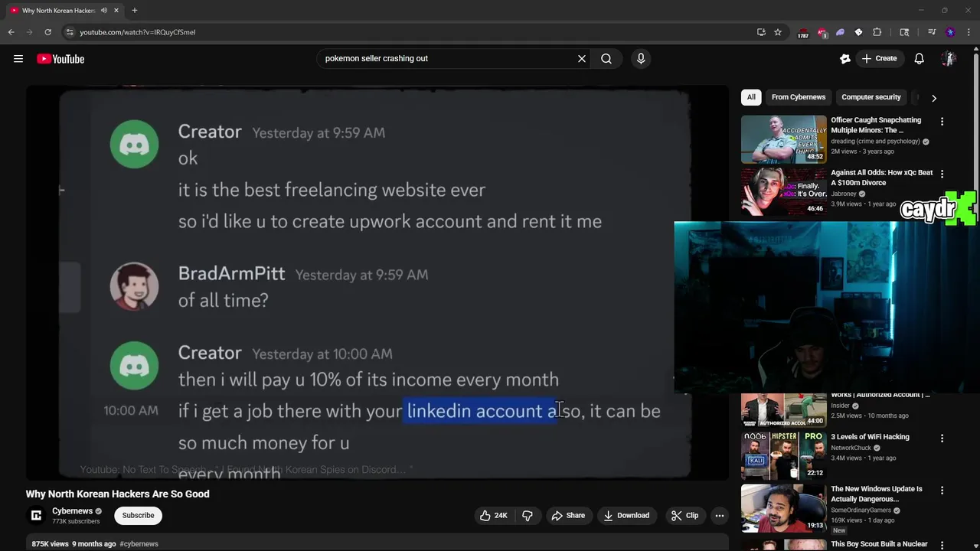Select the All filter chip
980x551 pixels.
point(751,97)
